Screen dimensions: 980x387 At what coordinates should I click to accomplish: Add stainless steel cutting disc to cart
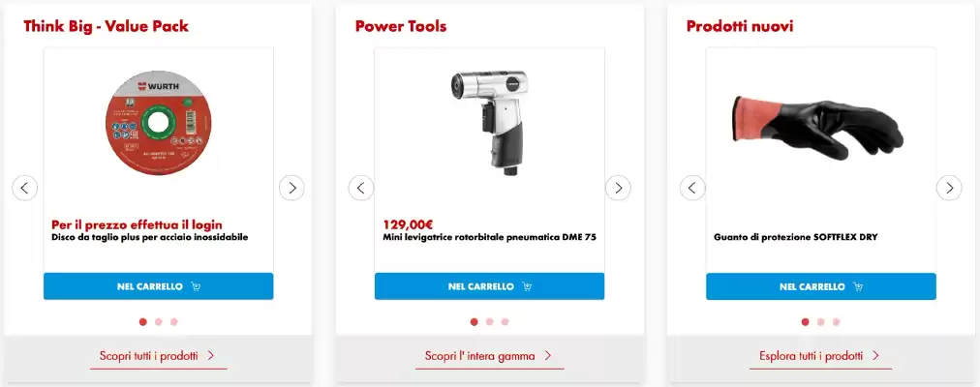pyautogui.click(x=158, y=286)
